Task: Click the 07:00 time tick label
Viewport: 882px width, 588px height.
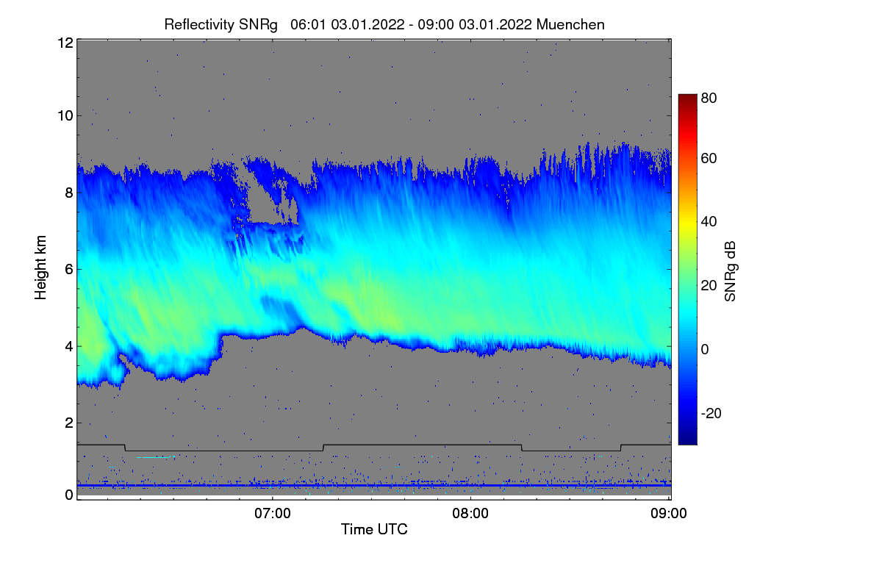Action: tap(273, 512)
